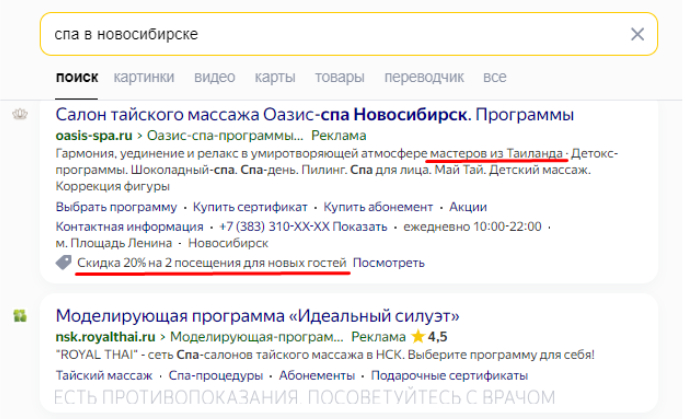Open the 'Акции' sitelink

[468, 207]
